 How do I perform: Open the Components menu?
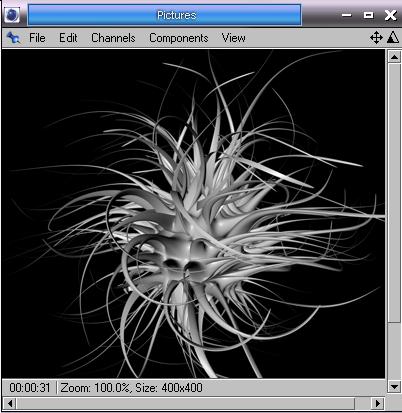click(x=178, y=38)
